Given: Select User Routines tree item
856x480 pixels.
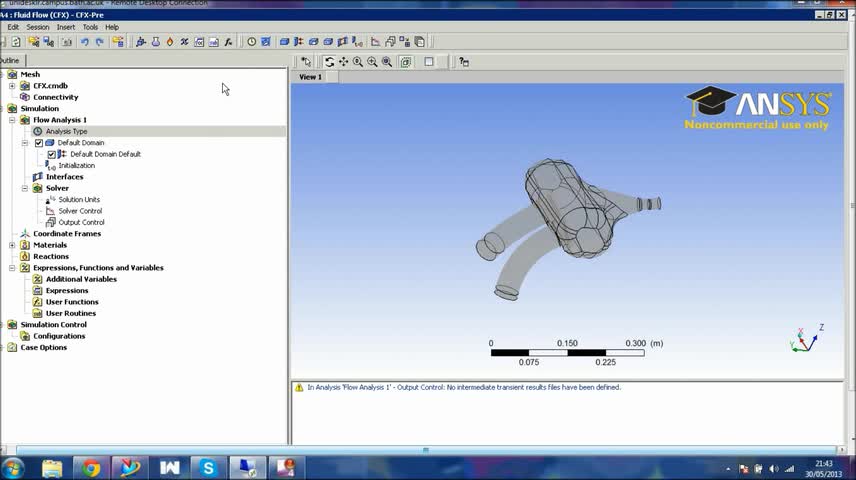Looking at the screenshot, I should [71, 313].
